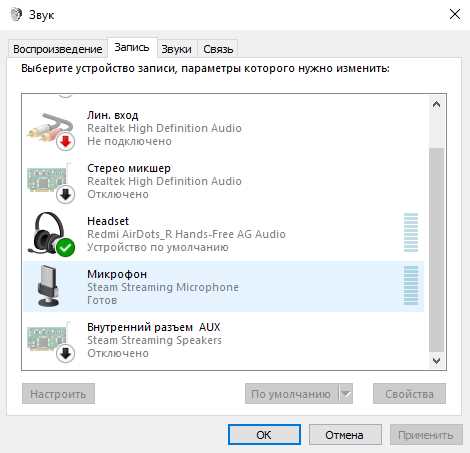This screenshot has width=470, height=453.
Task: Open the По умолчанию dropdown arrow
Action: coord(346,394)
